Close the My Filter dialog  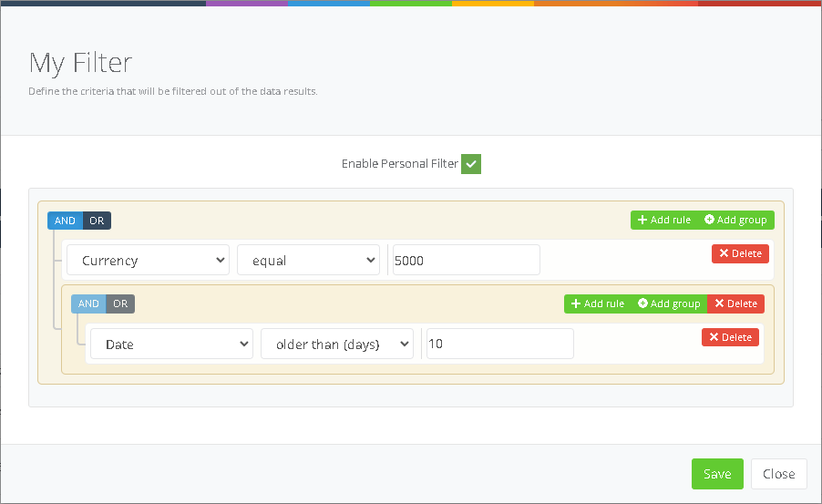tap(778, 474)
